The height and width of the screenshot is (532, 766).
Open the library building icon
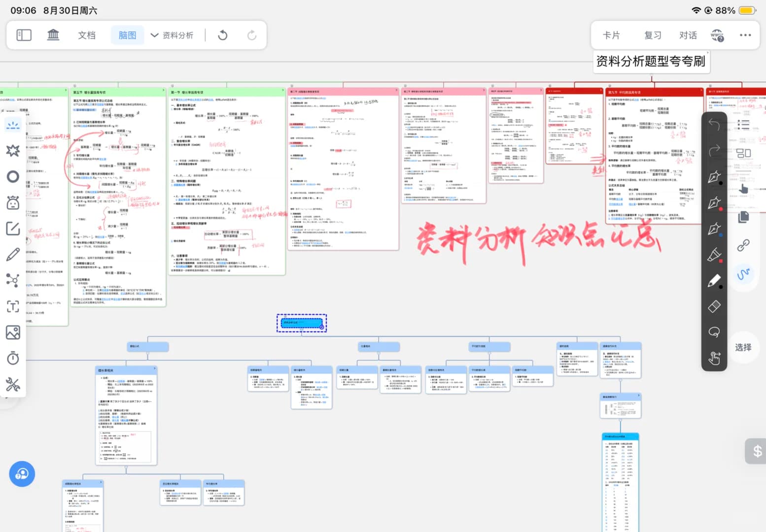(53, 35)
